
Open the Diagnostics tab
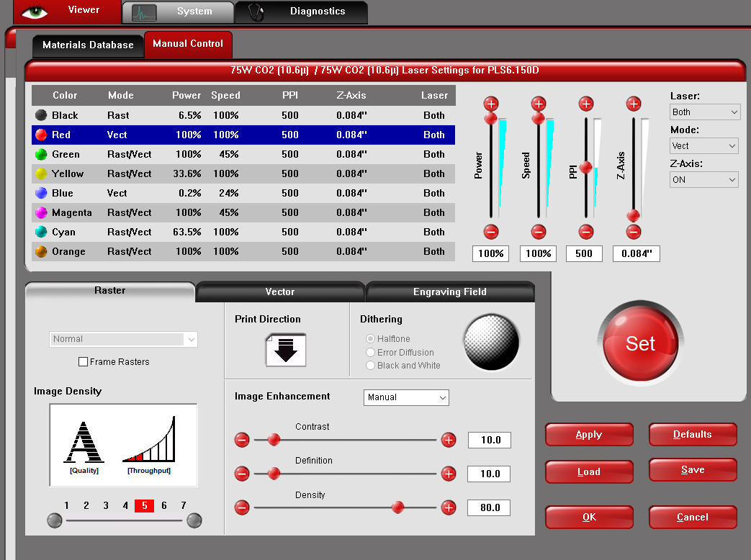(301, 12)
